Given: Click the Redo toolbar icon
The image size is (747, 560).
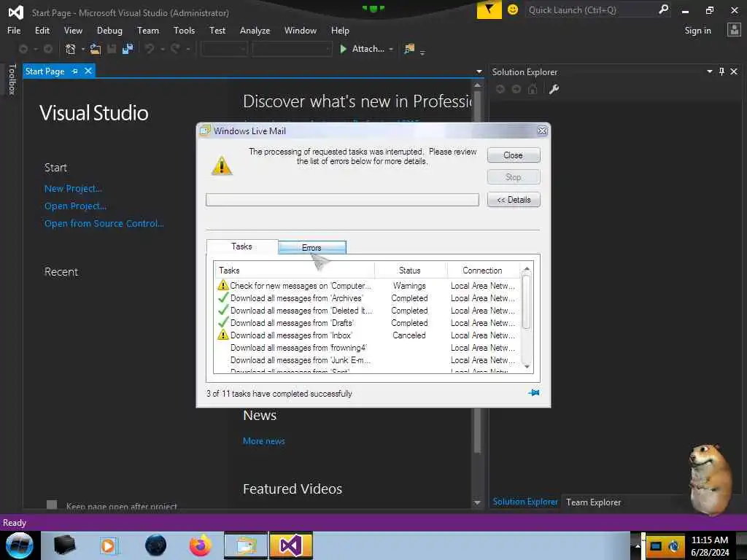Looking at the screenshot, I should point(175,49).
